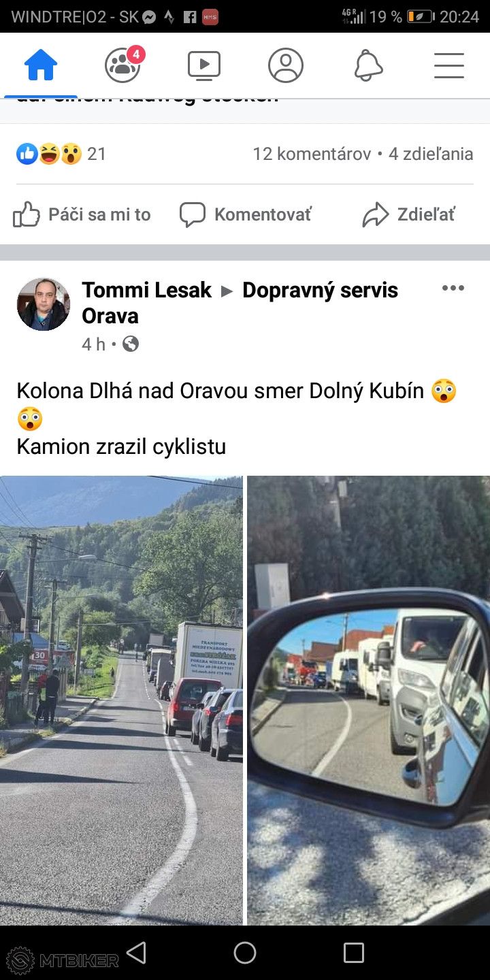
Task: Open the 4 zdieľania shares link
Action: [431, 154]
